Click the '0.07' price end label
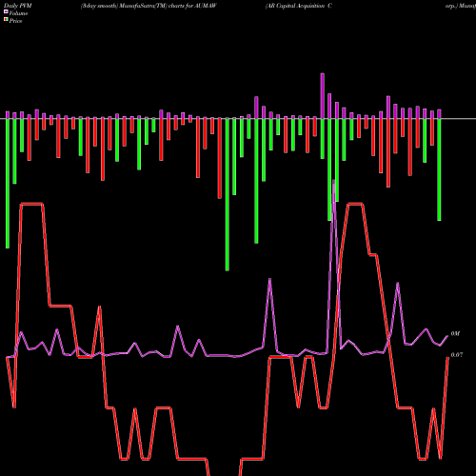The height and width of the screenshot is (476, 476). 457,355
